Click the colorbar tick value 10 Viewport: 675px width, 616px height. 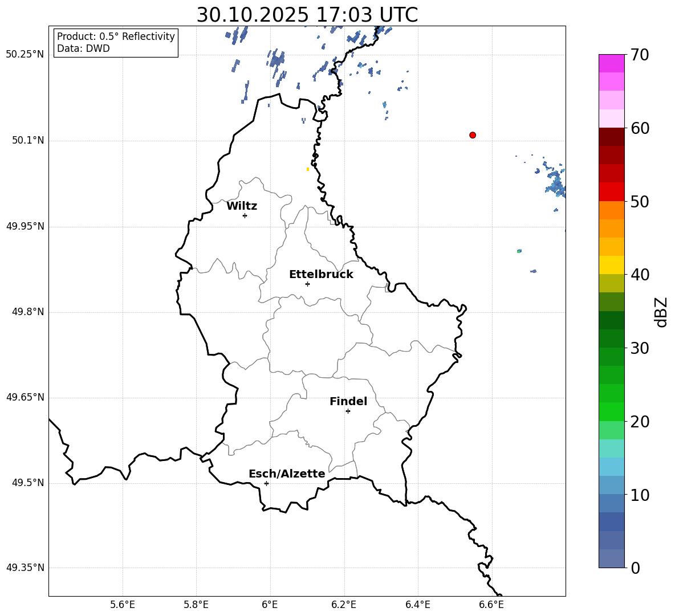point(640,495)
